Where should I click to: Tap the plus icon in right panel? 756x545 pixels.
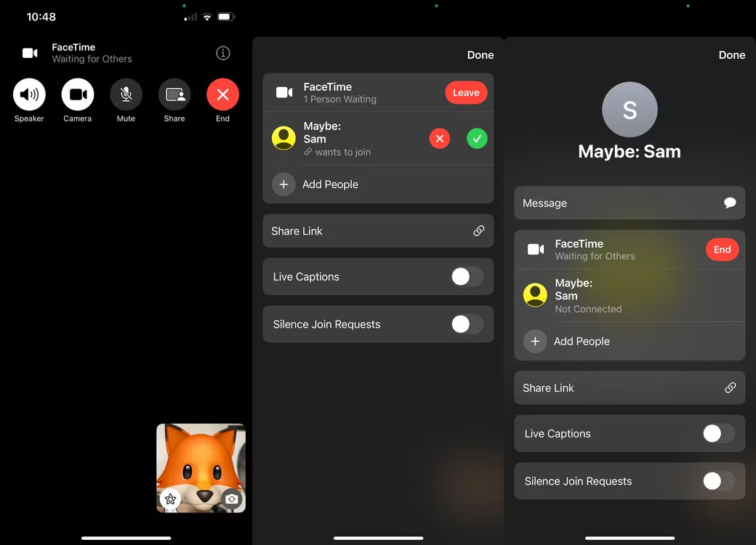coord(535,342)
